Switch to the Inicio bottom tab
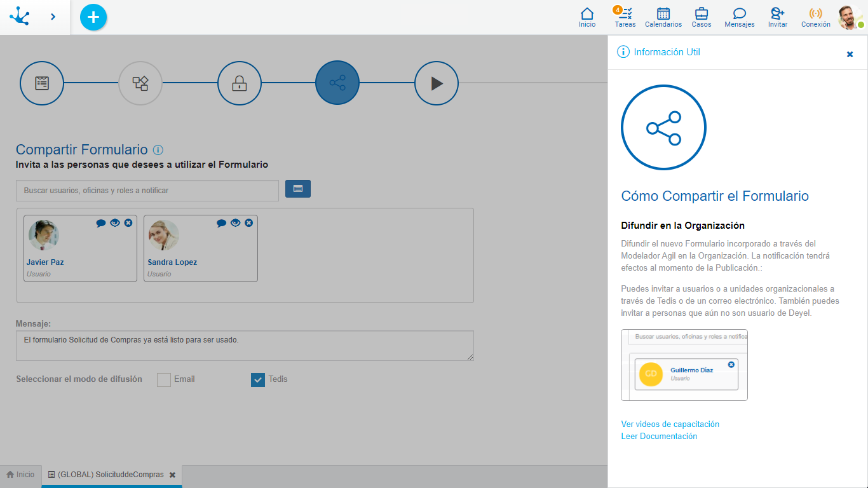868x488 pixels. (x=20, y=475)
